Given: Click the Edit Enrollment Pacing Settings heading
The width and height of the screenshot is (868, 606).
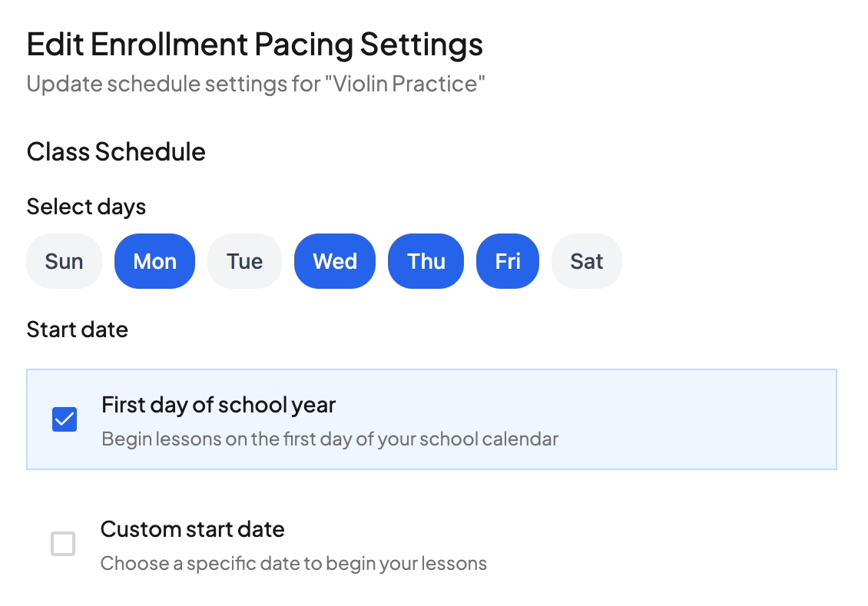Looking at the screenshot, I should pyautogui.click(x=255, y=45).
